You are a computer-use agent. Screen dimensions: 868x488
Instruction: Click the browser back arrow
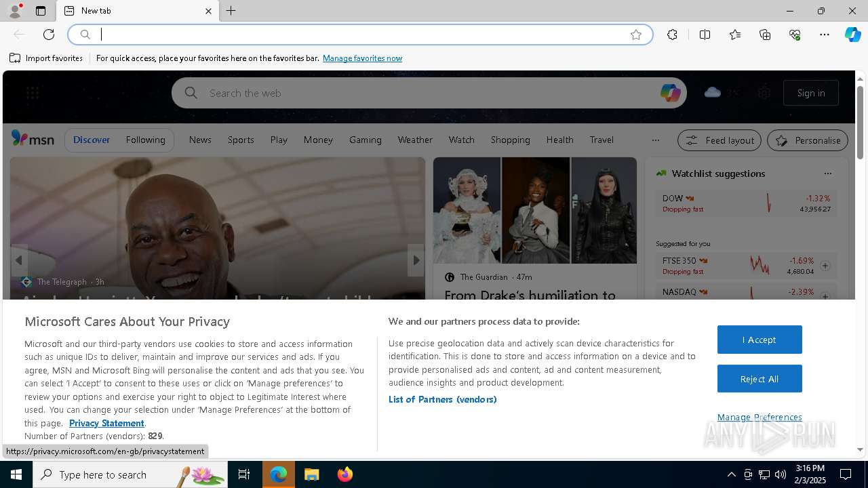click(x=19, y=35)
